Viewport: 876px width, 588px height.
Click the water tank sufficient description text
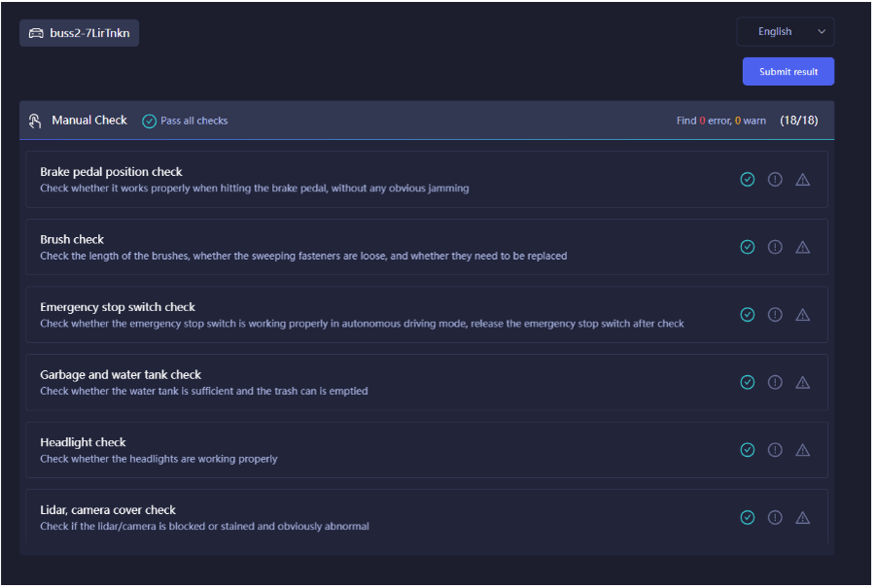204,391
